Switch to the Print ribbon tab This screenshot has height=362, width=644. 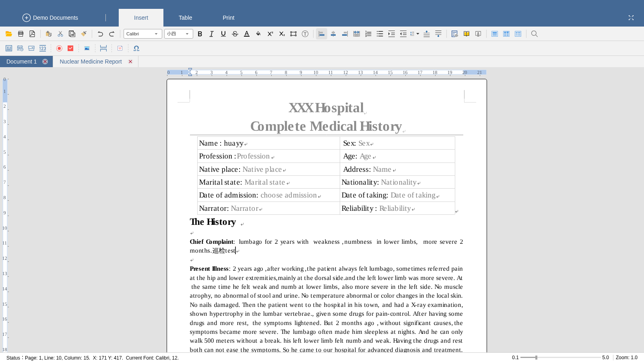pyautogui.click(x=229, y=18)
